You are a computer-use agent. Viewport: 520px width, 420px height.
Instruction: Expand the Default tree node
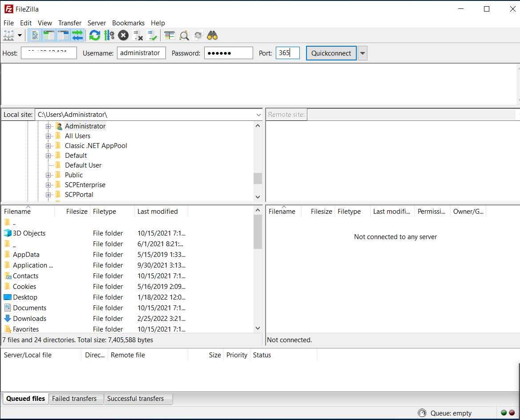point(48,156)
